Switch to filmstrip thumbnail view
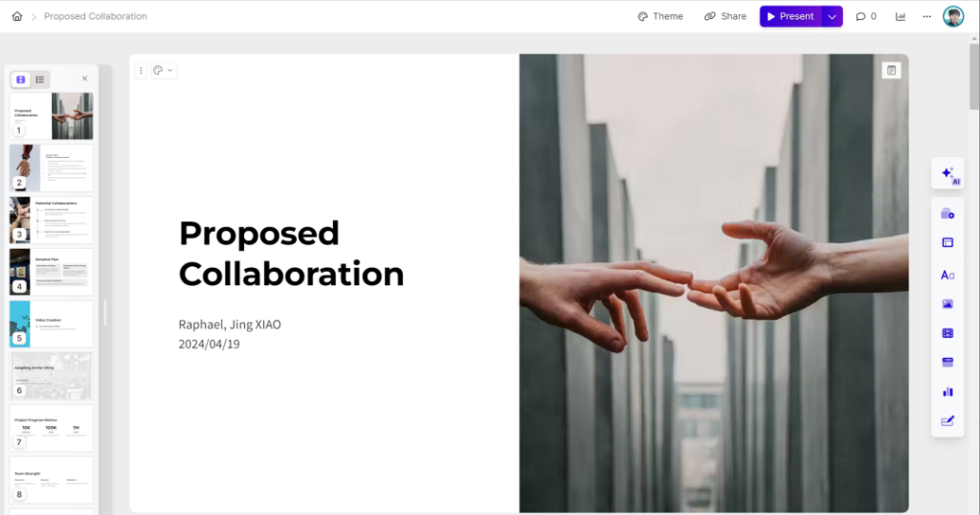Image resolution: width=980 pixels, height=515 pixels. tap(21, 79)
